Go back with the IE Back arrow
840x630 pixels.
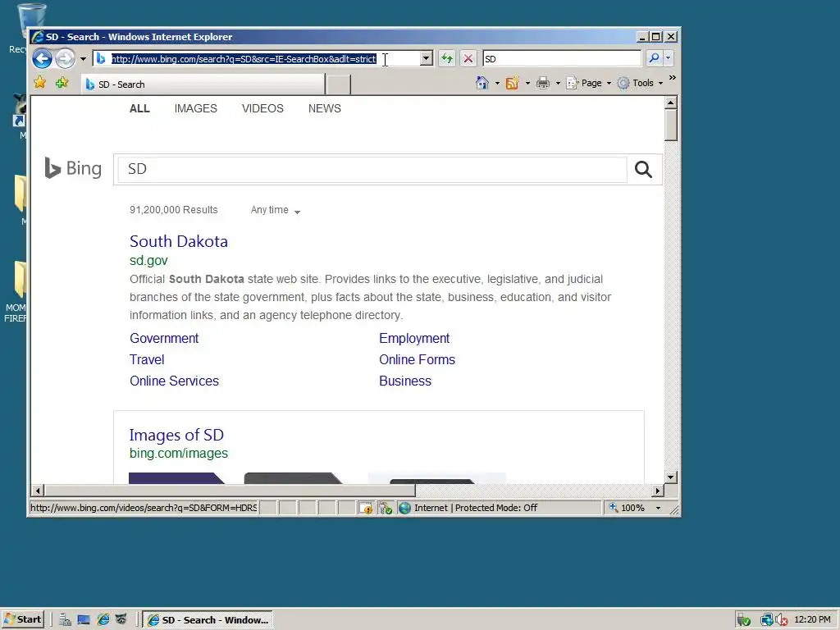pyautogui.click(x=42, y=58)
